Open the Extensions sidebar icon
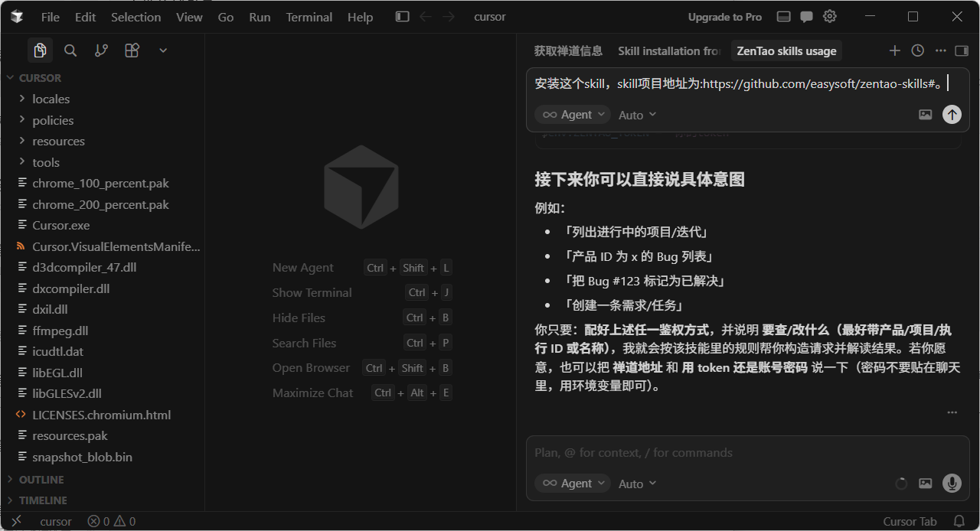The height and width of the screenshot is (531, 980). pyautogui.click(x=132, y=50)
